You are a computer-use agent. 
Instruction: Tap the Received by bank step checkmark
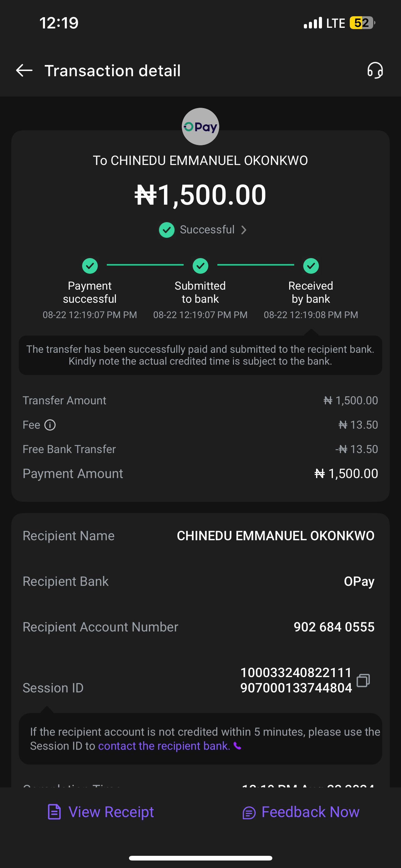point(311,266)
